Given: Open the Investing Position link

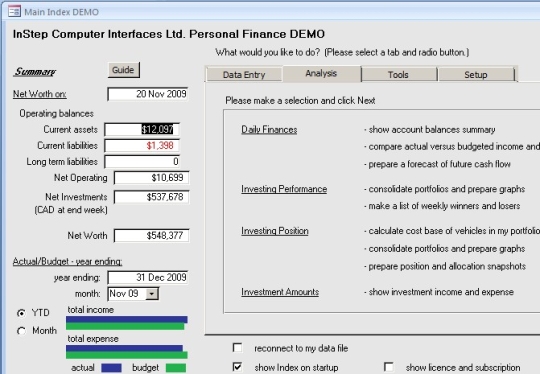Looking at the screenshot, I should click(275, 231).
